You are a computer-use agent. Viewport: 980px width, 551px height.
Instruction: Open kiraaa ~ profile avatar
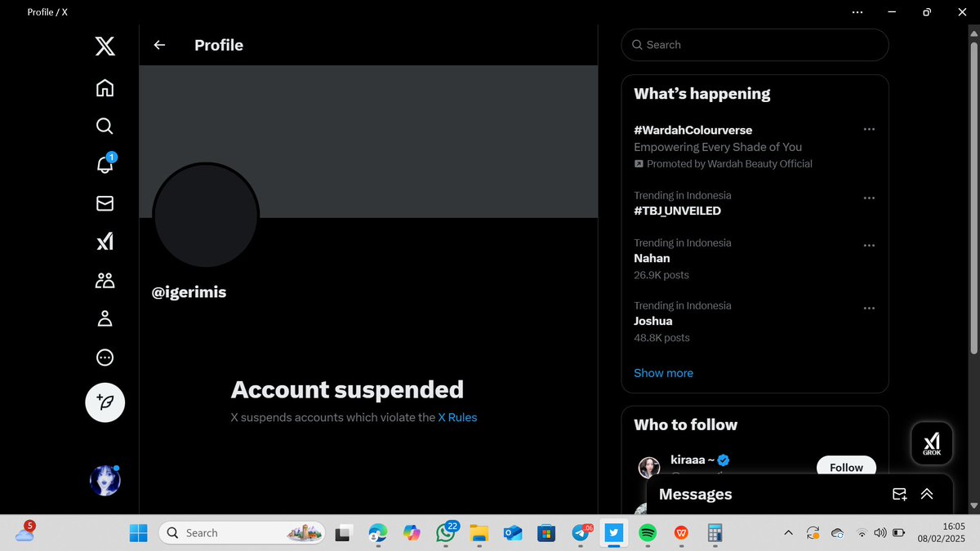(x=649, y=468)
